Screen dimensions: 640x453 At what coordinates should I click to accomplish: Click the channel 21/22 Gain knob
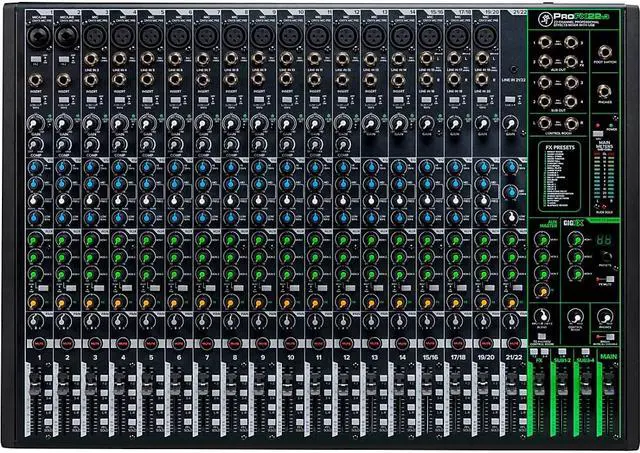[509, 123]
